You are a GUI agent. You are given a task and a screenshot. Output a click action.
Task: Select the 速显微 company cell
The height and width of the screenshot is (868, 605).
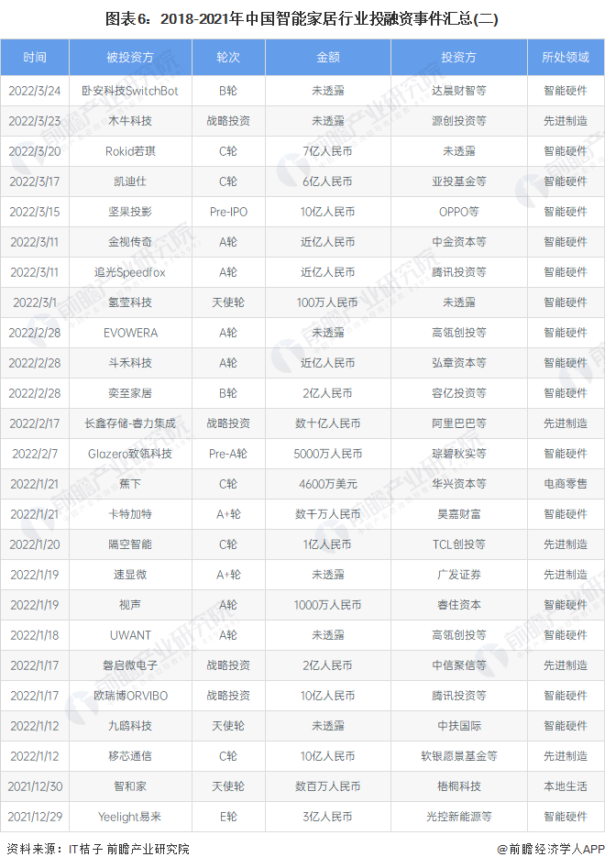[x=130, y=575]
